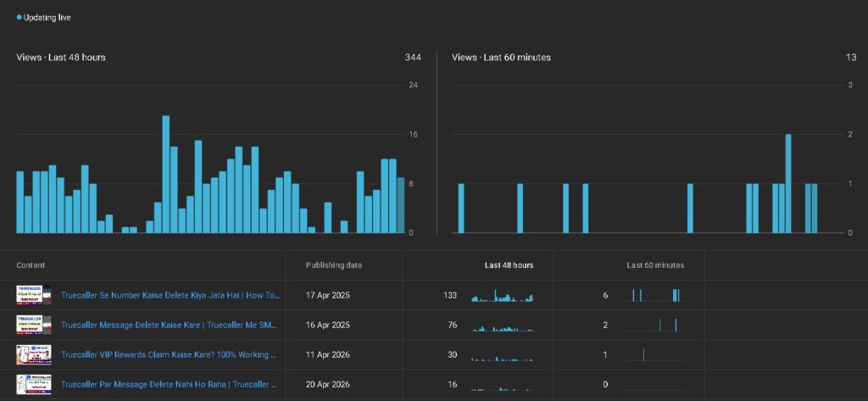Click the Updating live status indicator dot
The height and width of the screenshot is (401, 868).
tap(19, 18)
